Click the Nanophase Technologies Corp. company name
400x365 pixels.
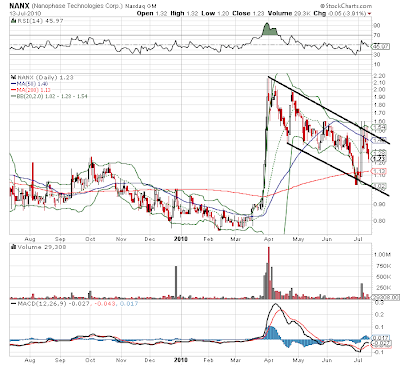pyautogui.click(x=77, y=6)
